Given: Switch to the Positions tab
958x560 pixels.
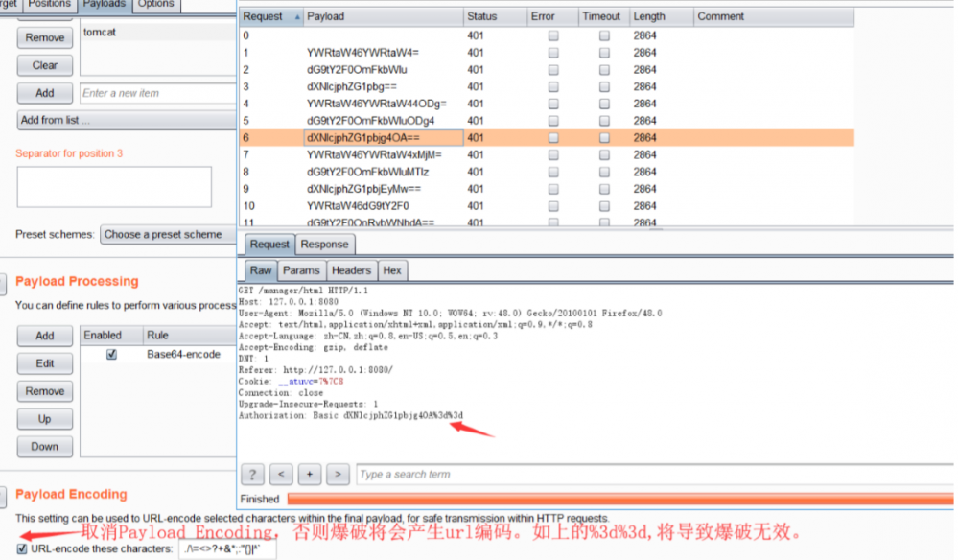Looking at the screenshot, I should tap(50, 4).
